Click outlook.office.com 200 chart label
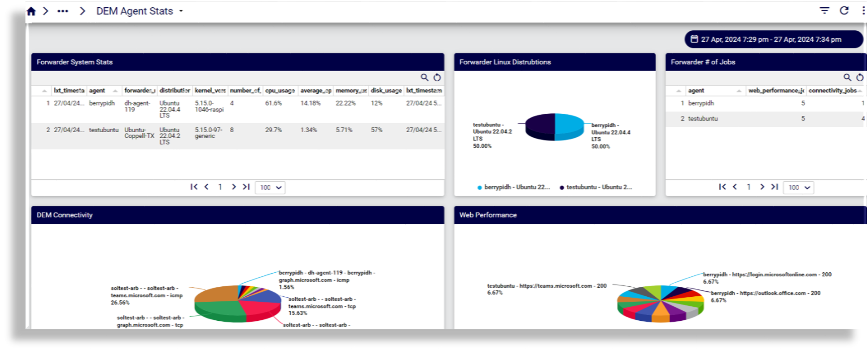This screenshot has width=868, height=352. [x=766, y=297]
